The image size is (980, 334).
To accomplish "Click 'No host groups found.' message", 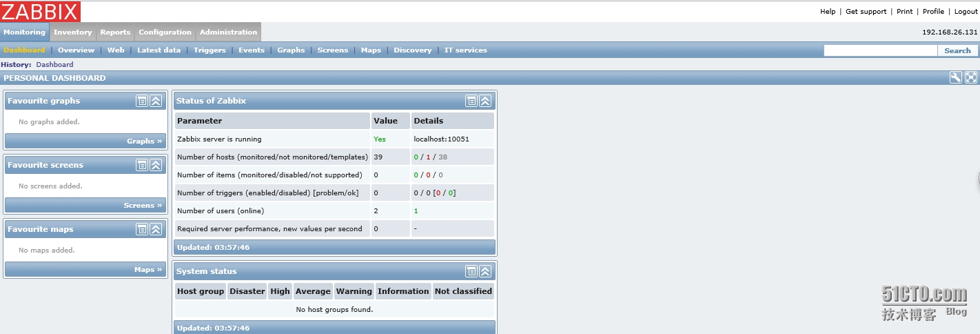I will [334, 310].
